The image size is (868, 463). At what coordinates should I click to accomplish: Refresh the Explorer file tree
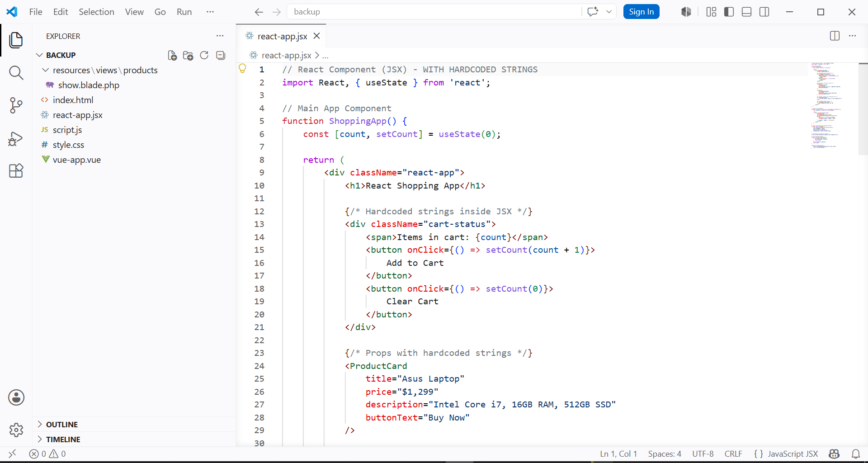204,55
